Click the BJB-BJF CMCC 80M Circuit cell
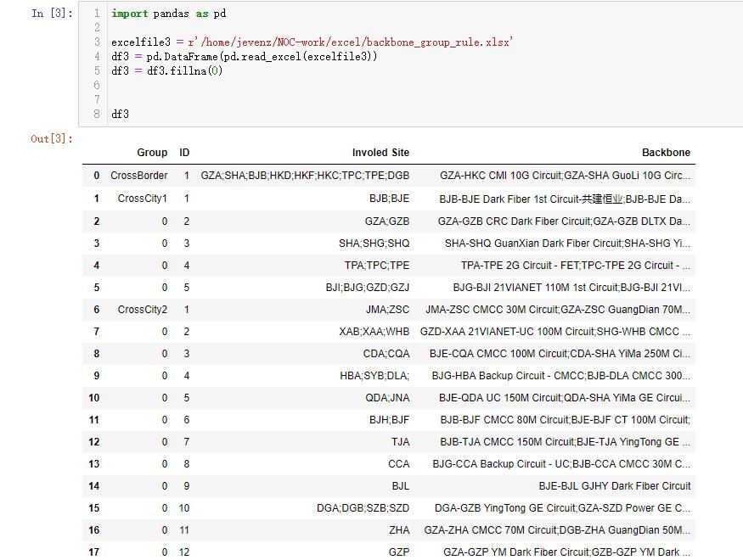Screen dimensions: 743x560 (566, 420)
